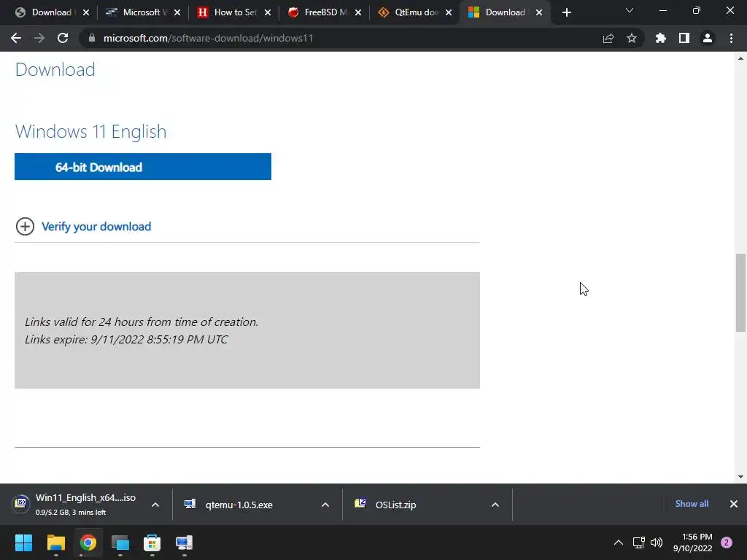This screenshot has height=560, width=747.
Task: Show hidden system tray icons
Action: (x=619, y=542)
